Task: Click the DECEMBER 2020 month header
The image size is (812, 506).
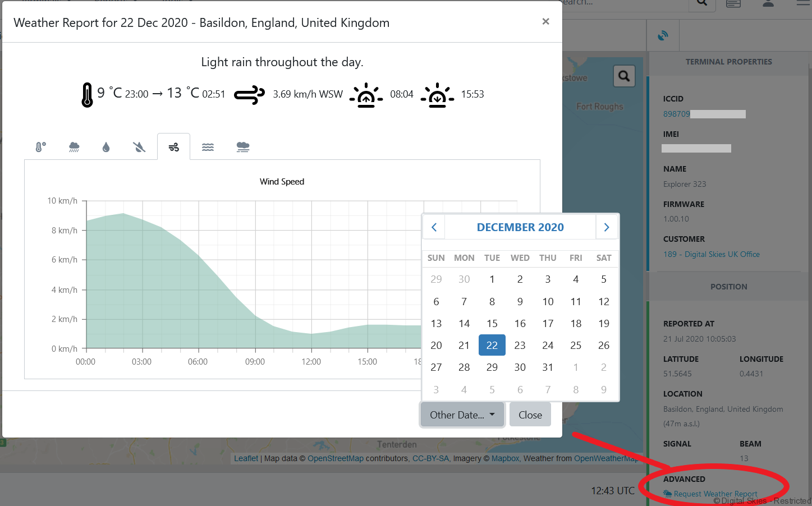Action: pyautogui.click(x=520, y=227)
